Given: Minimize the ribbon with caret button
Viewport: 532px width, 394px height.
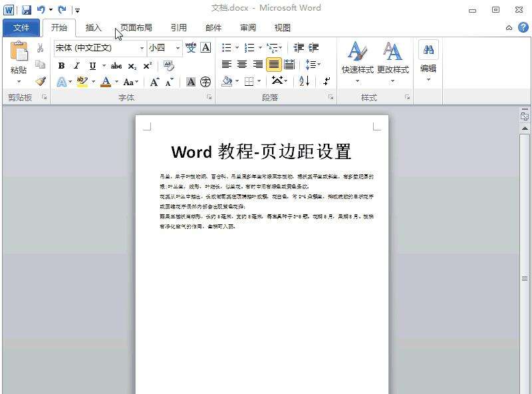Looking at the screenshot, I should pos(509,27).
